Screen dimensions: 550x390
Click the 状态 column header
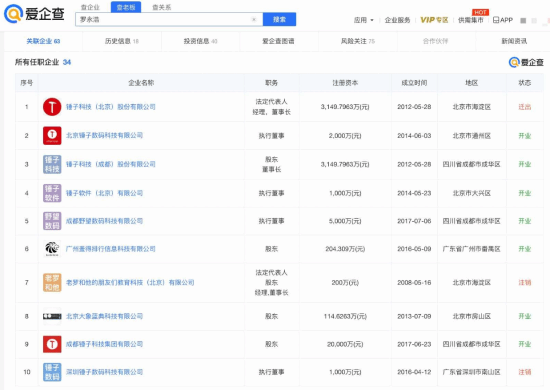tap(525, 83)
